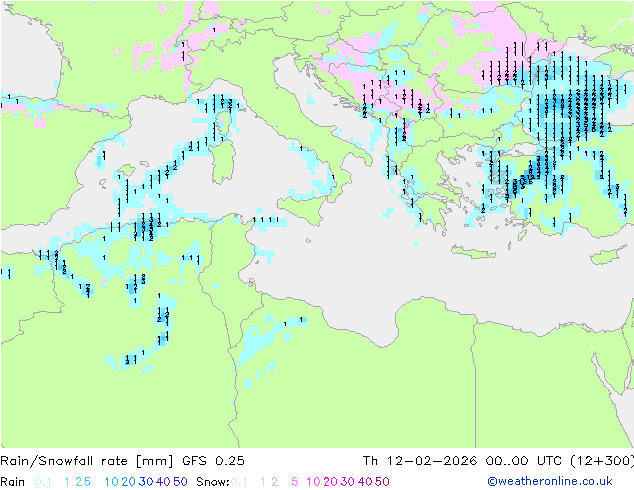The image size is (634, 490).
Task: Pick the Snow 20 legend value
Action: pos(330,482)
